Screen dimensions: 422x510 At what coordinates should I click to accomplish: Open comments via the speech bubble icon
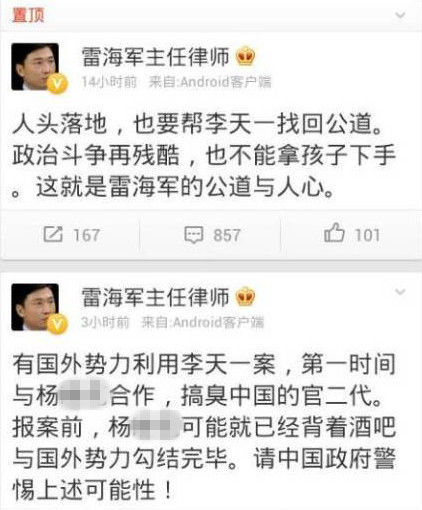pyautogui.click(x=194, y=235)
